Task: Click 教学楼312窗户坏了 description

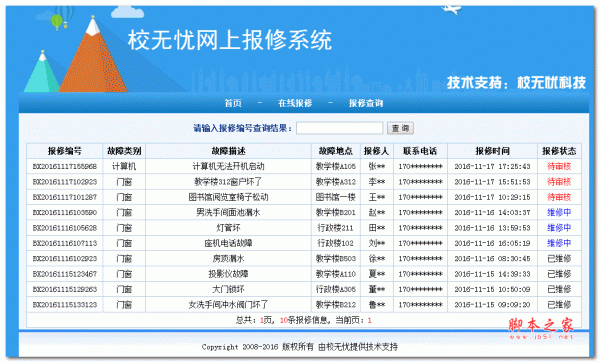Action: (228, 182)
